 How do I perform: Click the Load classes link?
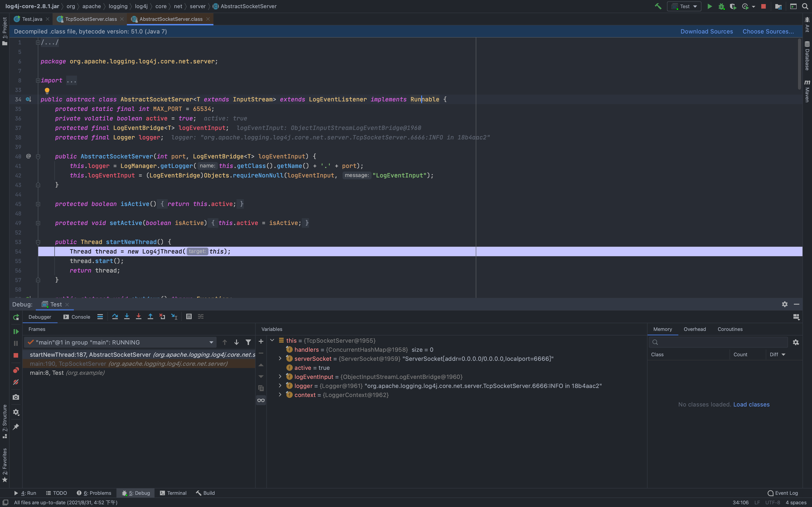pos(751,404)
